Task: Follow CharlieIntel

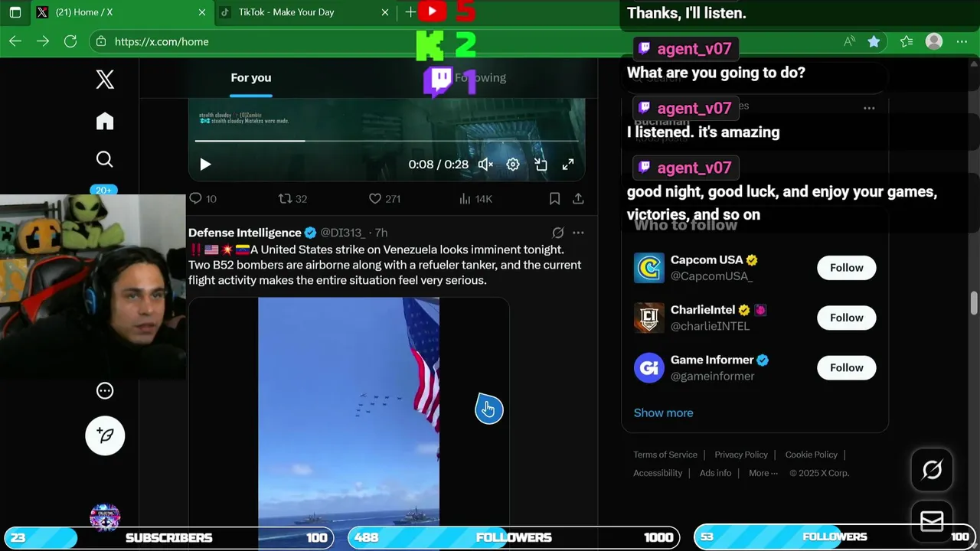Action: (x=846, y=318)
